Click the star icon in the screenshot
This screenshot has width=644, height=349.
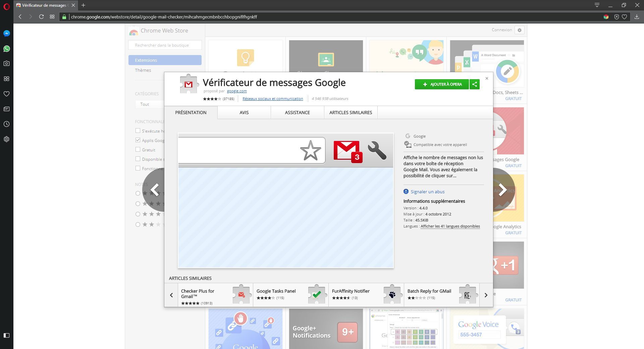click(310, 150)
